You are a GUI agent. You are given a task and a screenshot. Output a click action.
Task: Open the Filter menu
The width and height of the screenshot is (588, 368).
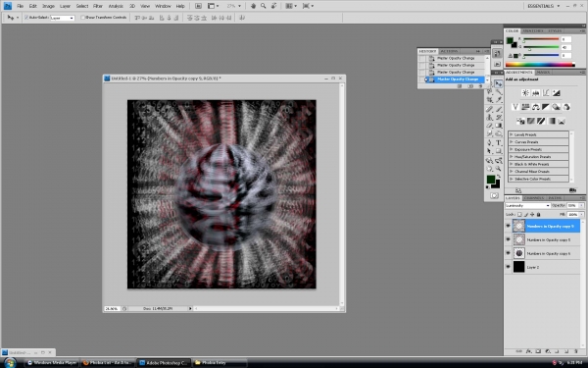click(98, 6)
